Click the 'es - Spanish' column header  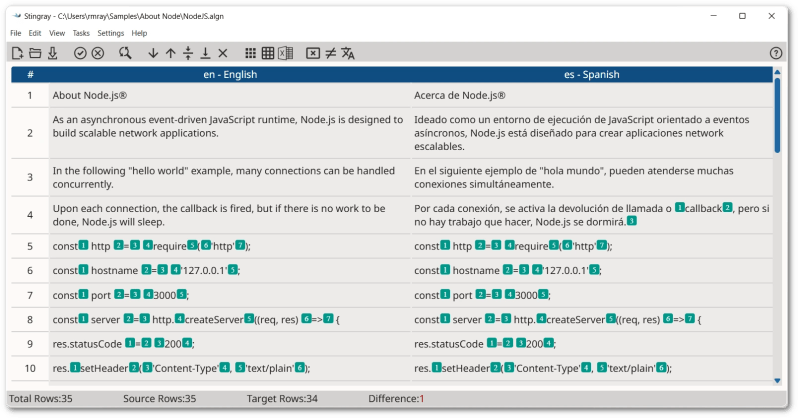coord(591,74)
